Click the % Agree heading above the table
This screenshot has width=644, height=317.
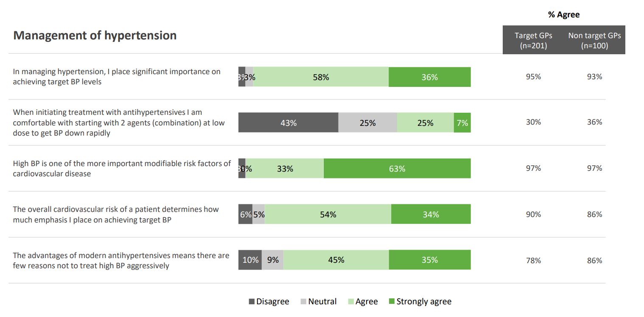(x=563, y=15)
